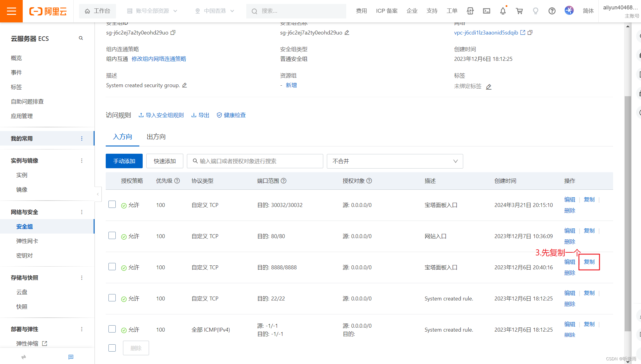
Task: Show port range help icon
Action: [x=284, y=181]
